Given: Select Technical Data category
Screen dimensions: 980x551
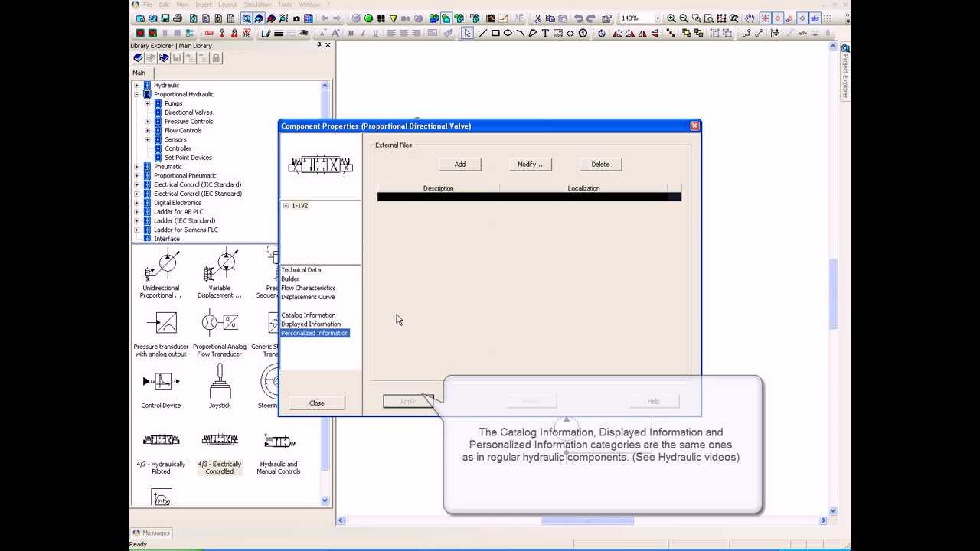Looking at the screenshot, I should (301, 270).
